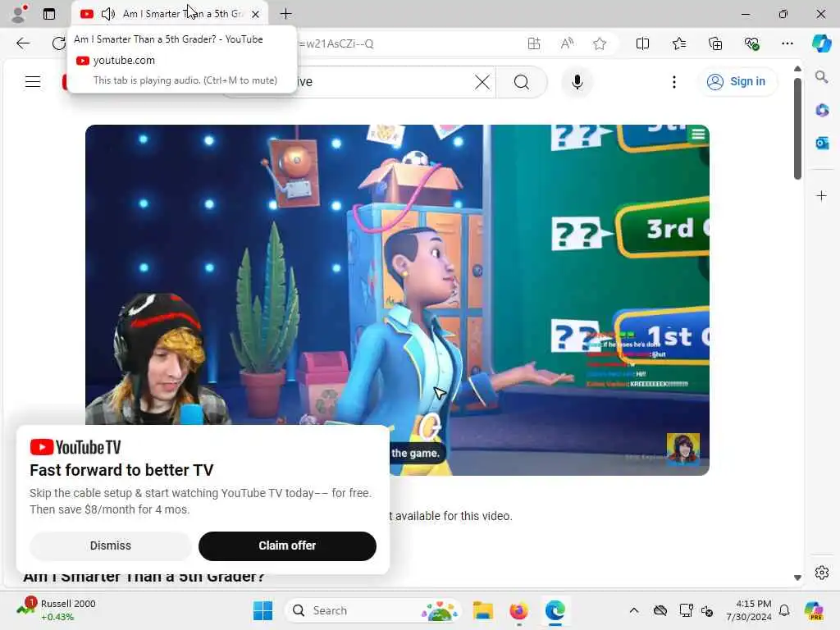This screenshot has width=840, height=630.
Task: Click the Edge taskbar icon
Action: pos(555,610)
